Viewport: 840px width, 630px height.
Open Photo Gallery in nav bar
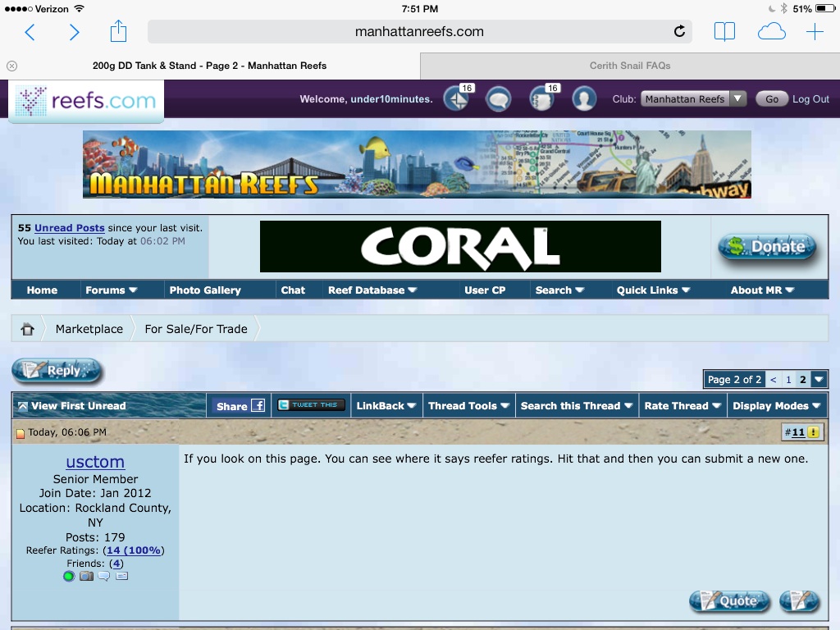coord(205,290)
